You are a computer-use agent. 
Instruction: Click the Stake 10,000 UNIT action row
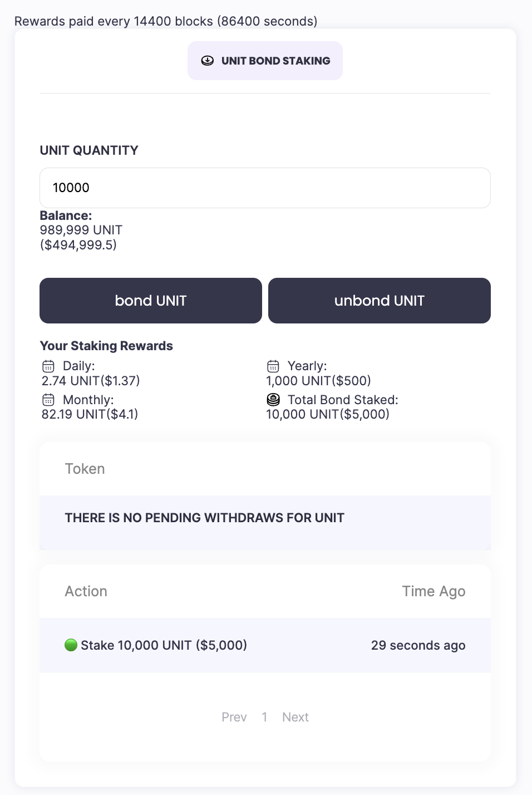(164, 645)
